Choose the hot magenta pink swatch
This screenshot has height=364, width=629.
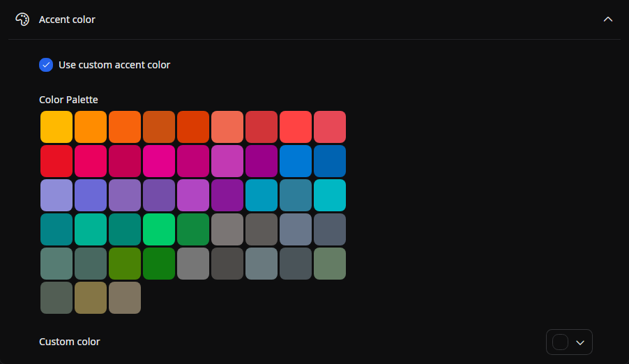(x=159, y=161)
